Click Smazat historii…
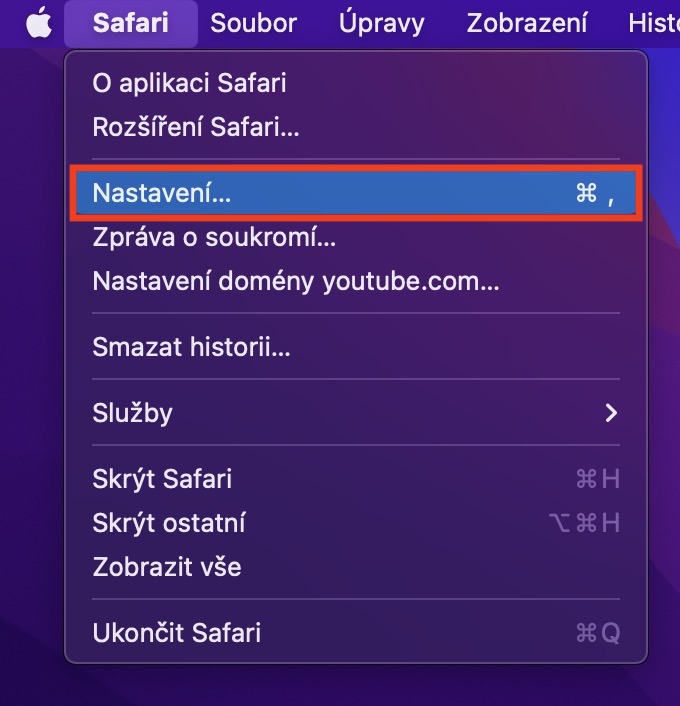680x706 pixels. tap(192, 347)
